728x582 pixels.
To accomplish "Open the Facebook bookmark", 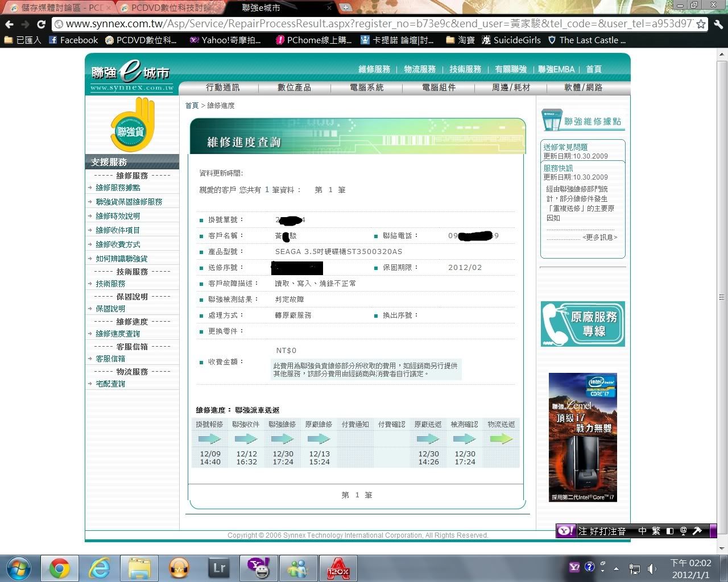I will (73, 40).
